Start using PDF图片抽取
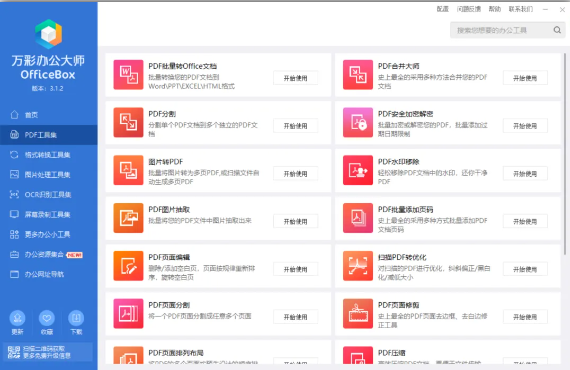This screenshot has height=370, width=570. click(296, 221)
